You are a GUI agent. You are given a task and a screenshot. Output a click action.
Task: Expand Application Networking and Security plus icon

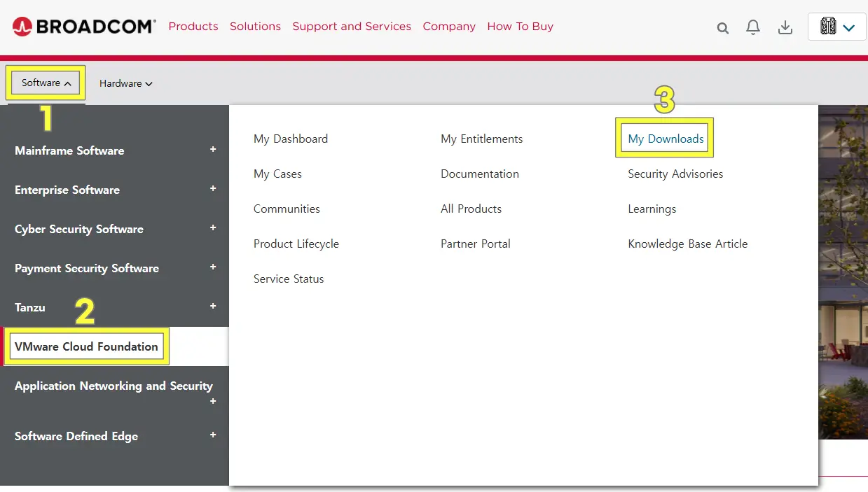pyautogui.click(x=213, y=401)
